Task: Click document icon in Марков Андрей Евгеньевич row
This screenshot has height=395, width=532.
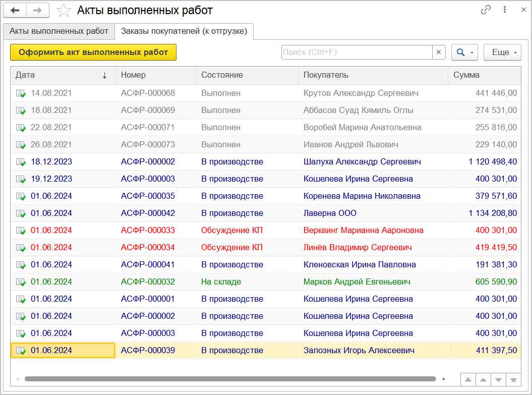Action: [21, 282]
